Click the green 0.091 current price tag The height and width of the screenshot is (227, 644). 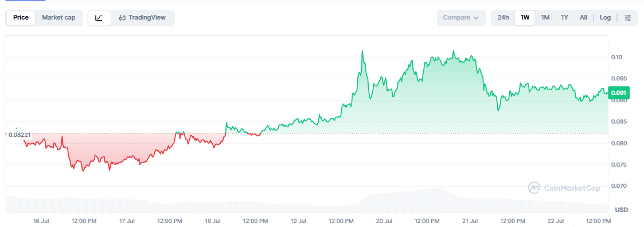[618, 93]
